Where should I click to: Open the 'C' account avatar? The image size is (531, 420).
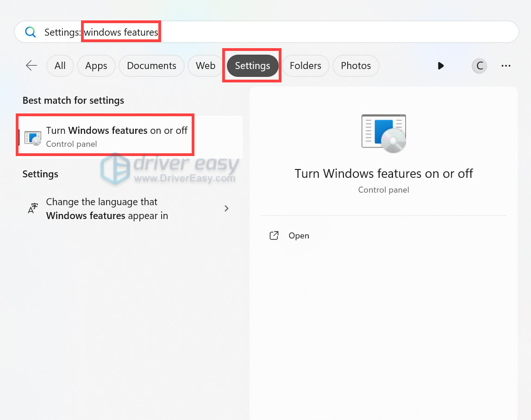(480, 66)
